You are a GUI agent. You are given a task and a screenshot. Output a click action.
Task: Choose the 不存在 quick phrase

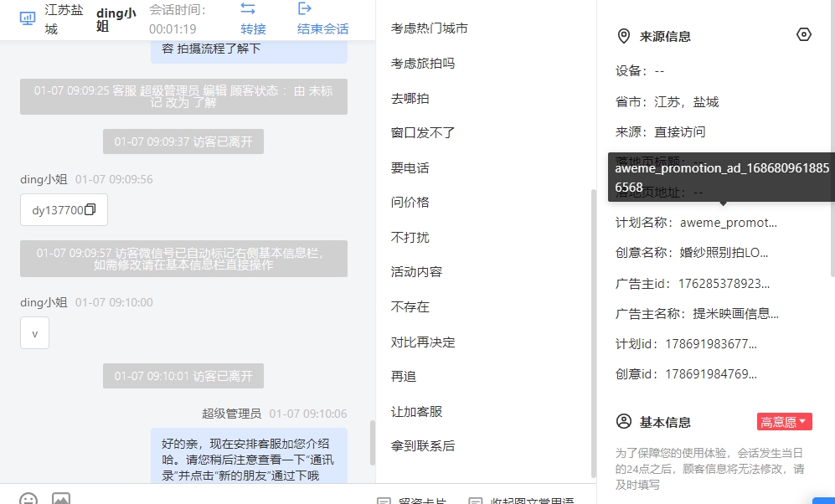tap(410, 306)
